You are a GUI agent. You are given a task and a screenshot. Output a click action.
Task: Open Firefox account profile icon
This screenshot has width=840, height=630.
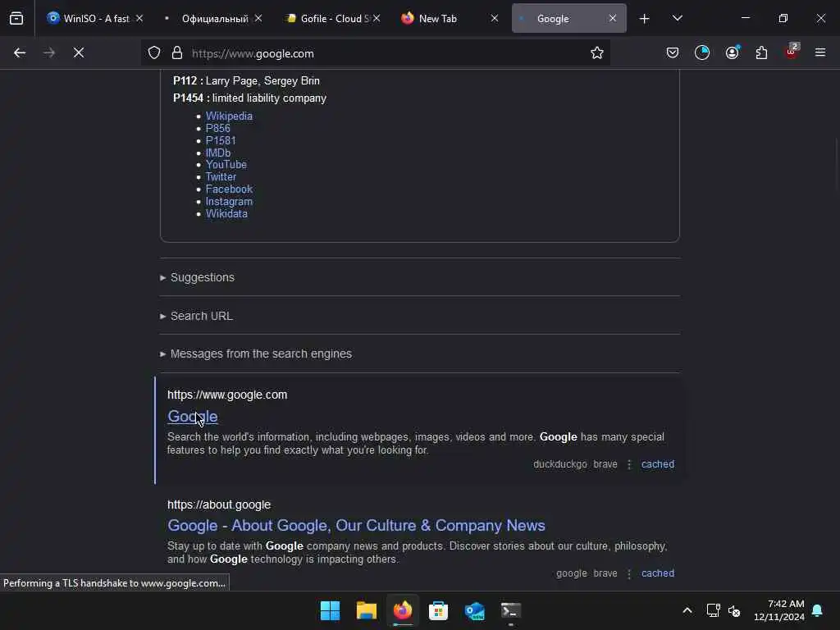(732, 53)
